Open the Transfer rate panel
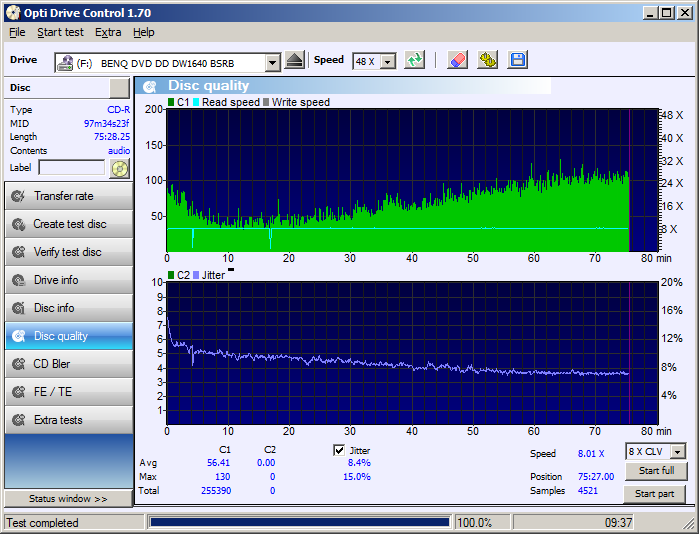Viewport: 699px width, 534px height. click(x=69, y=196)
